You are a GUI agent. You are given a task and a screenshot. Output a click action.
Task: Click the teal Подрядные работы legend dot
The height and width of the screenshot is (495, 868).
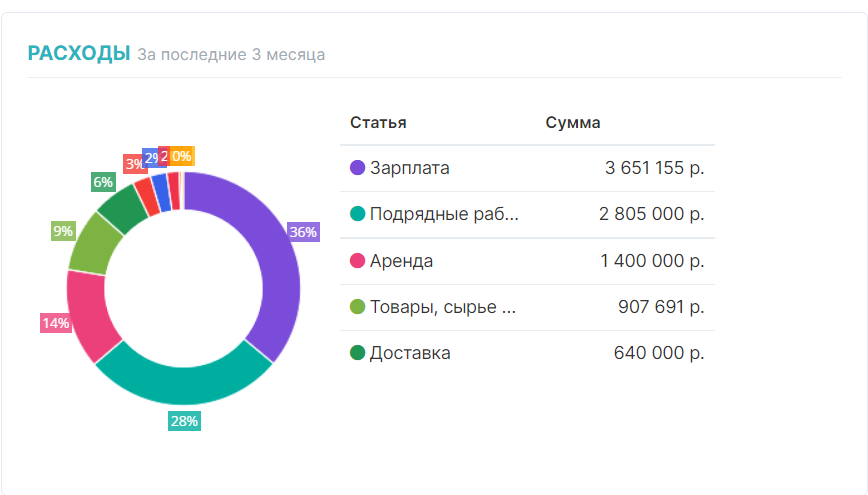click(x=357, y=214)
